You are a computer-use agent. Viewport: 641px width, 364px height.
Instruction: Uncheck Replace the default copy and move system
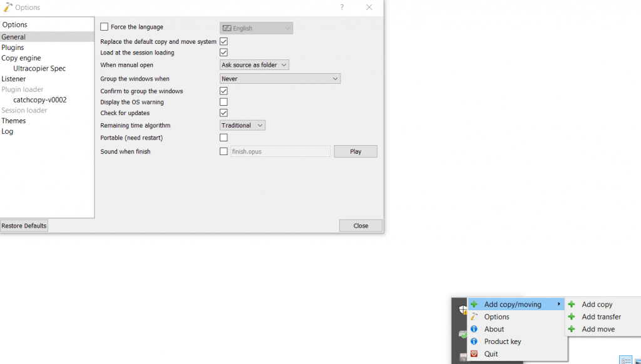coord(223,41)
